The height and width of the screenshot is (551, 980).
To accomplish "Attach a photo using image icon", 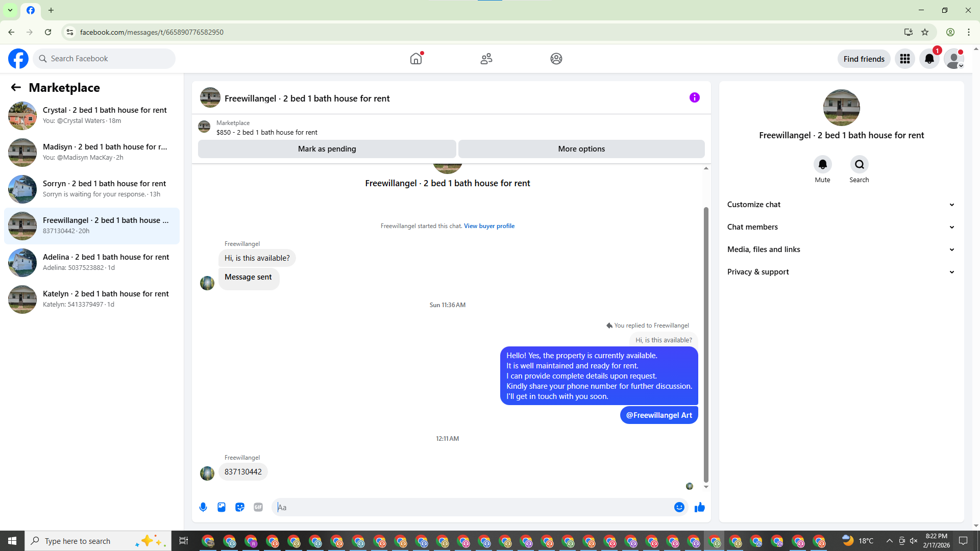I will tap(222, 507).
